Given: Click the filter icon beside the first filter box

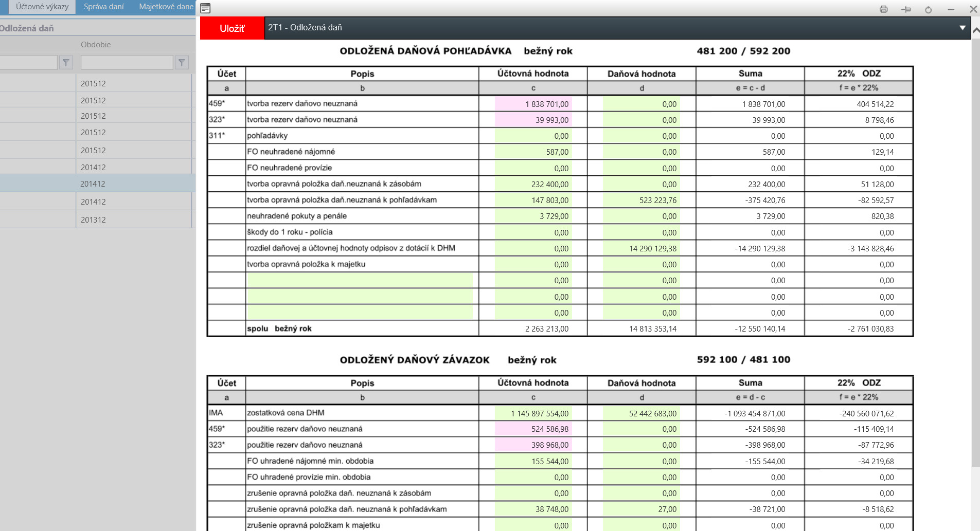Looking at the screenshot, I should click(66, 63).
